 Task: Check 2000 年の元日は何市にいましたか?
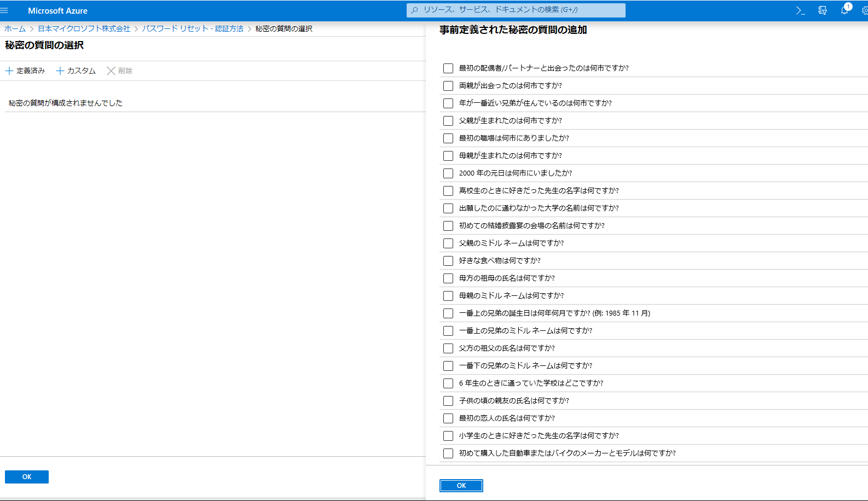448,173
